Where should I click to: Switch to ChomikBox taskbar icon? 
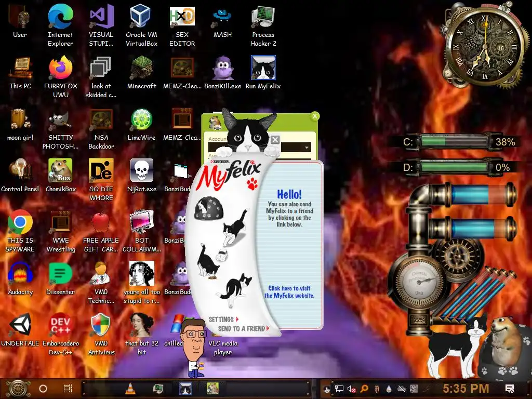click(212, 389)
